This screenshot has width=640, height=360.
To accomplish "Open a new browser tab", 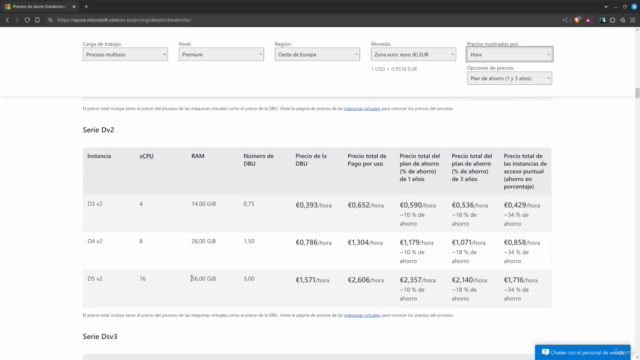I will (86, 7).
